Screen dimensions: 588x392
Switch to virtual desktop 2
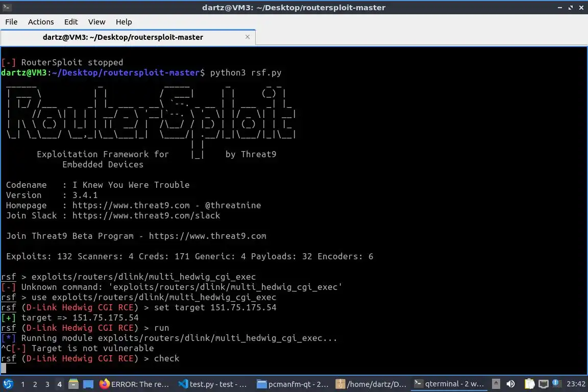click(35, 384)
